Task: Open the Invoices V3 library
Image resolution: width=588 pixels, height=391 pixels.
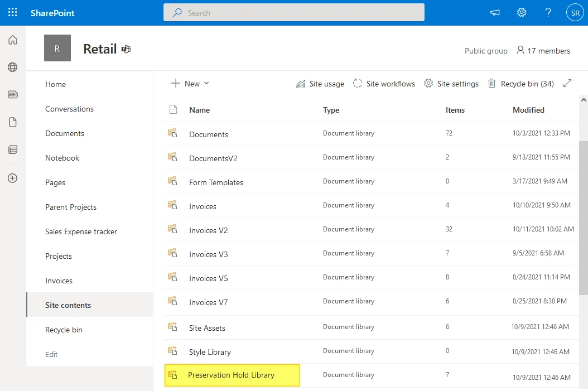Action: coord(209,254)
